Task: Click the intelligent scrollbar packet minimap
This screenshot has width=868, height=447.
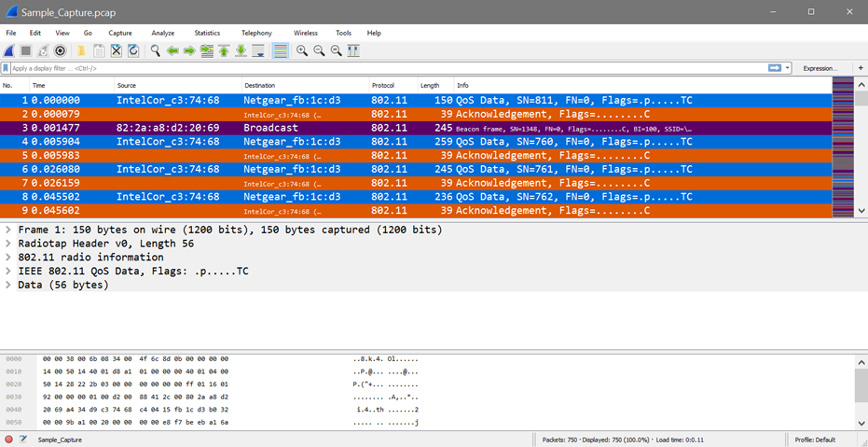Action: pos(843,147)
